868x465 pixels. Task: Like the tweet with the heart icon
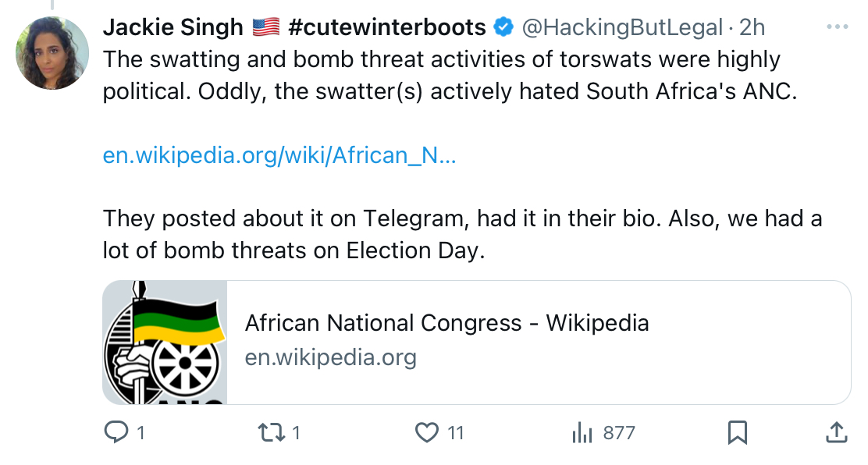427,432
